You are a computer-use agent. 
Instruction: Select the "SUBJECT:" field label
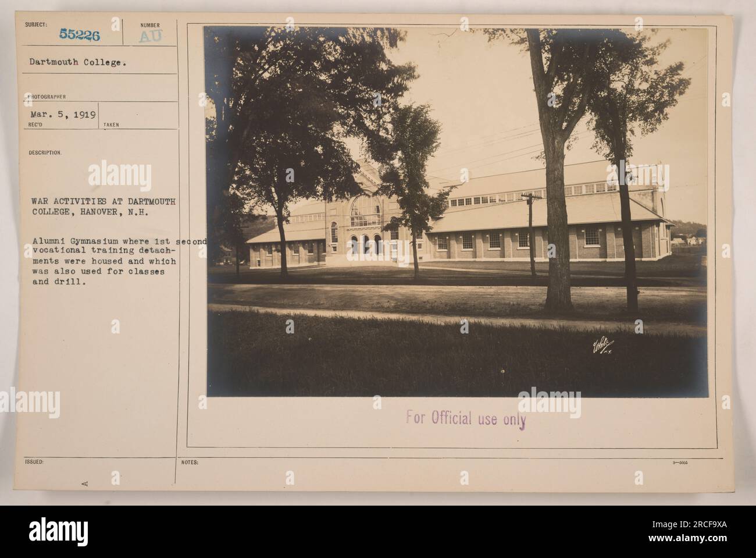coord(37,25)
